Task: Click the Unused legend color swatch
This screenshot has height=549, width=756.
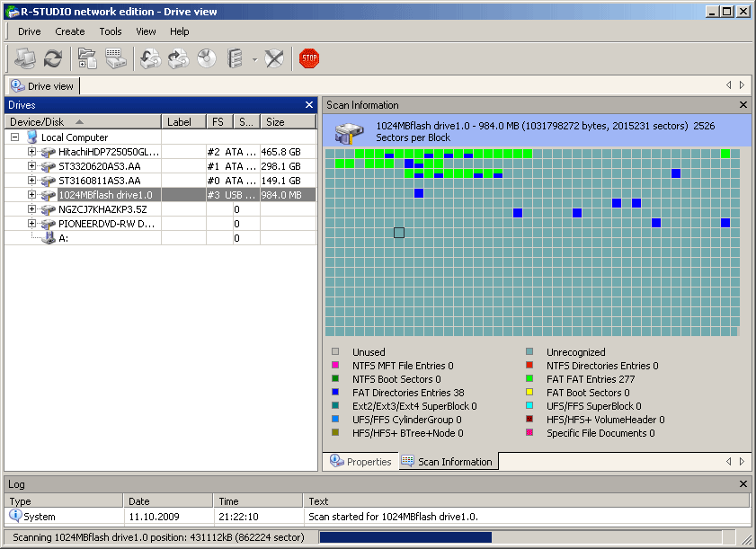Action: pos(335,351)
